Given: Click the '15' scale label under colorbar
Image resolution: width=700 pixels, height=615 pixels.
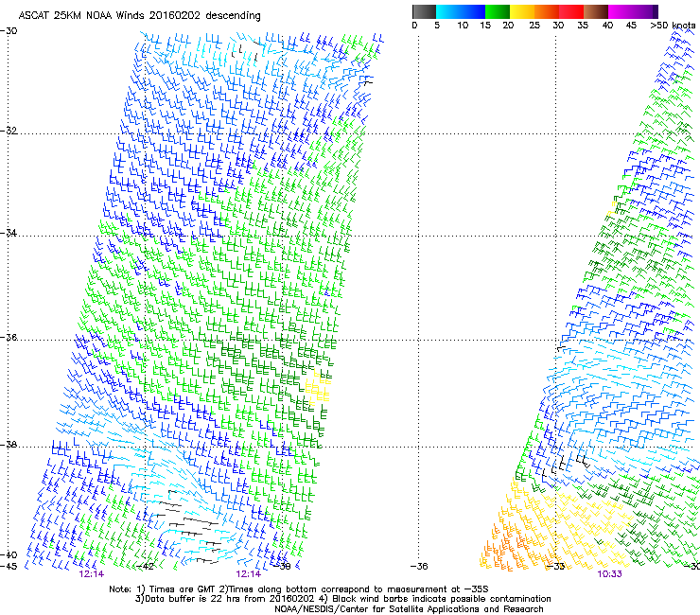Looking at the screenshot, I should point(485,26).
